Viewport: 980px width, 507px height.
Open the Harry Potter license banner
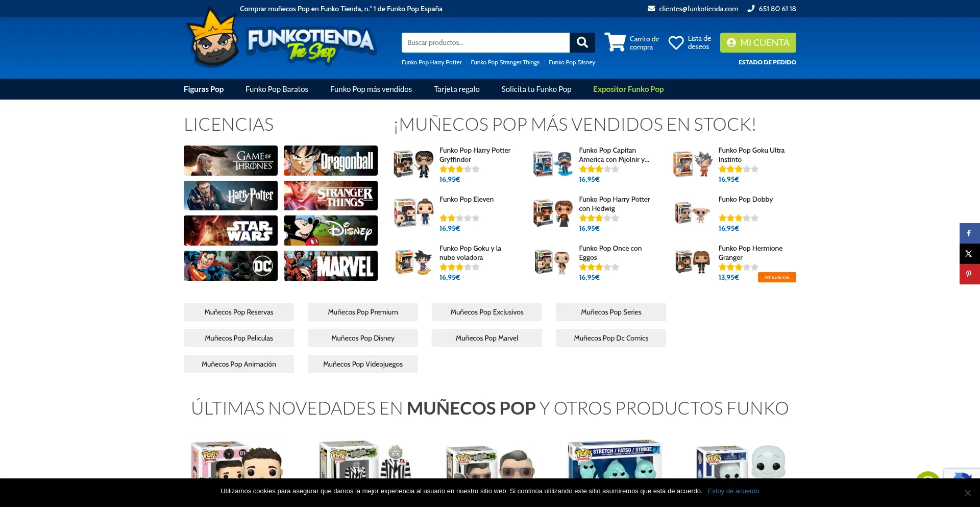pos(231,196)
